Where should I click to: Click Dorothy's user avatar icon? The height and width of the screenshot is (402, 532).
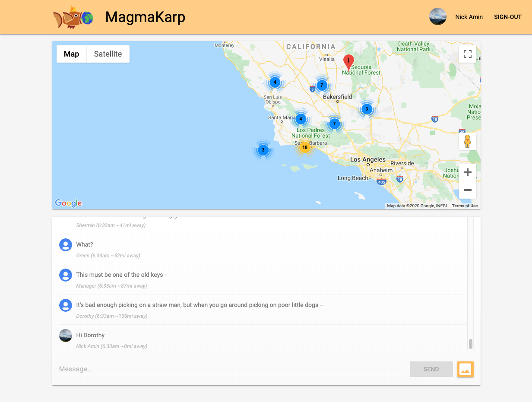66,305
